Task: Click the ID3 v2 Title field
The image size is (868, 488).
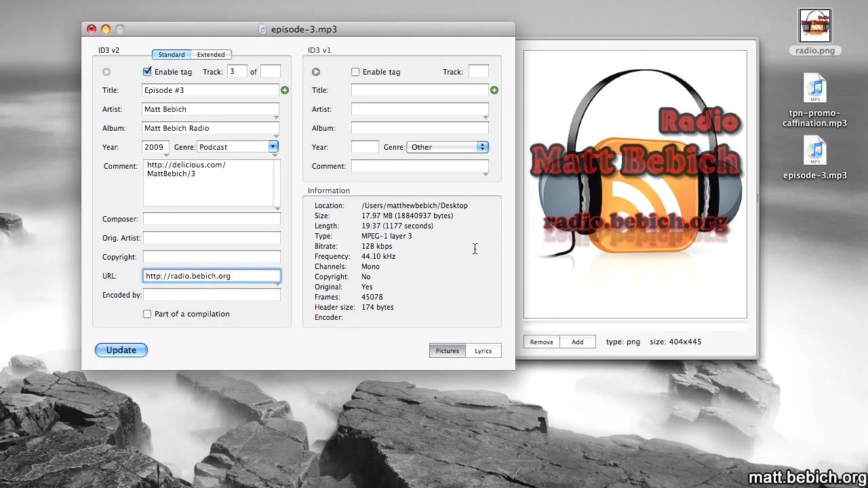Action: point(210,90)
